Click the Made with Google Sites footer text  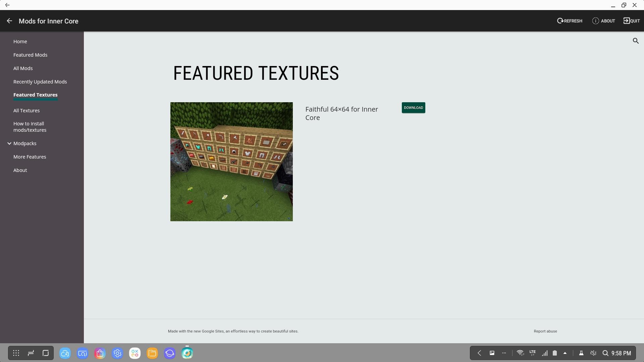(233, 331)
